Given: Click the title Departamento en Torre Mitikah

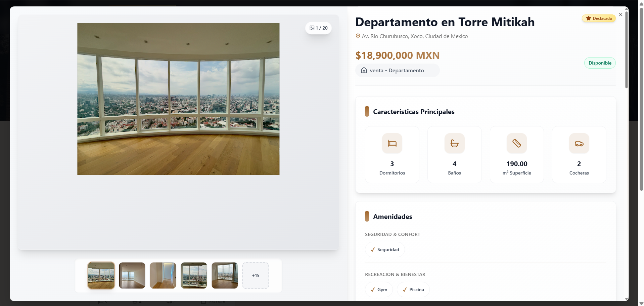Looking at the screenshot, I should click(x=445, y=22).
